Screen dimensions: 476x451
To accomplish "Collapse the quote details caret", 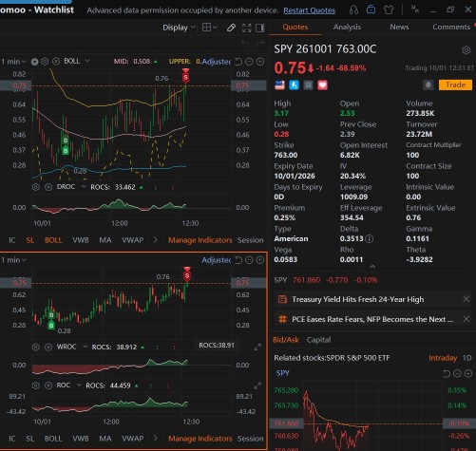I will (372, 267).
